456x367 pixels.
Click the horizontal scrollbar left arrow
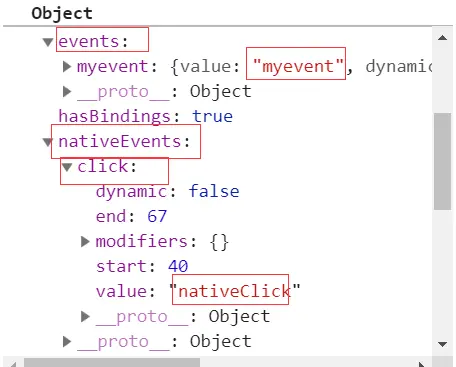tap(12, 363)
